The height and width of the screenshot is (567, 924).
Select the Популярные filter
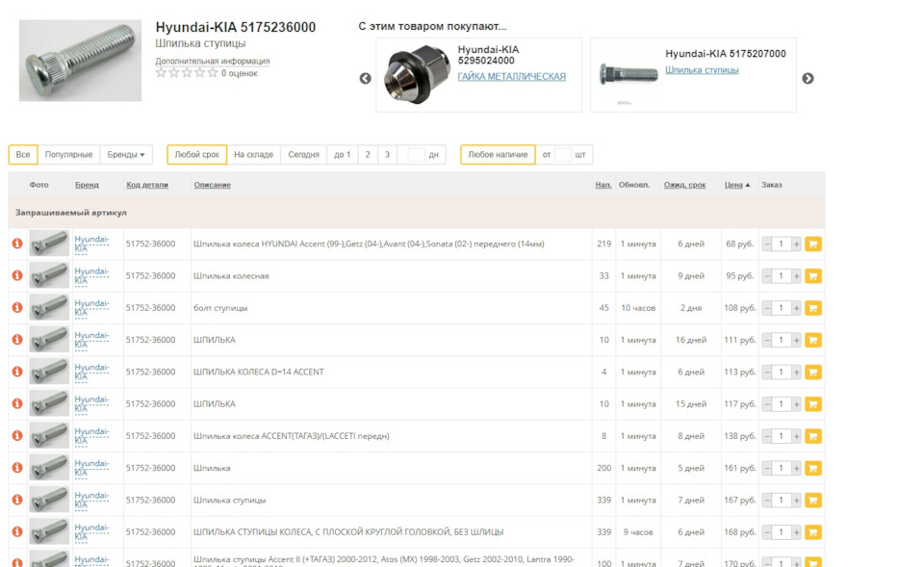(x=69, y=154)
